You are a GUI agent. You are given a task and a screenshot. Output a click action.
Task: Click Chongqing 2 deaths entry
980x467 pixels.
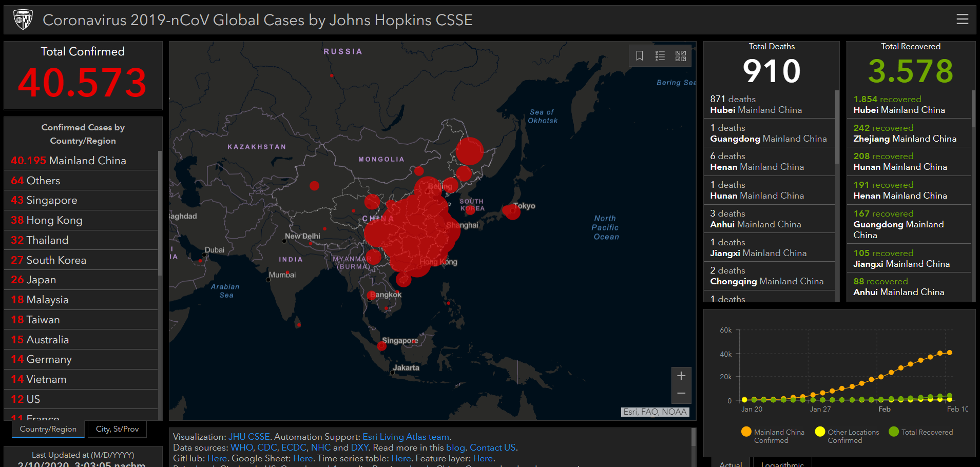pos(770,276)
